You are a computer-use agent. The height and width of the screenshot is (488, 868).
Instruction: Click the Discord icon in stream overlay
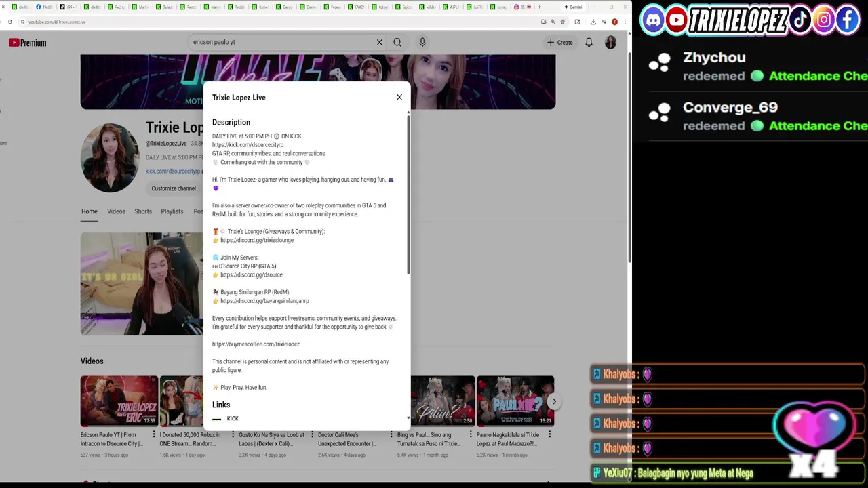(x=653, y=20)
